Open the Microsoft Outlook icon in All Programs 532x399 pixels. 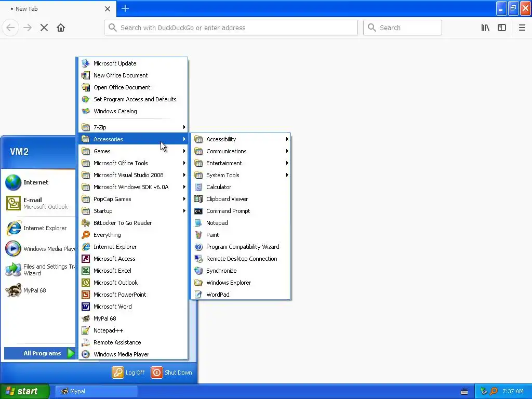86,283
